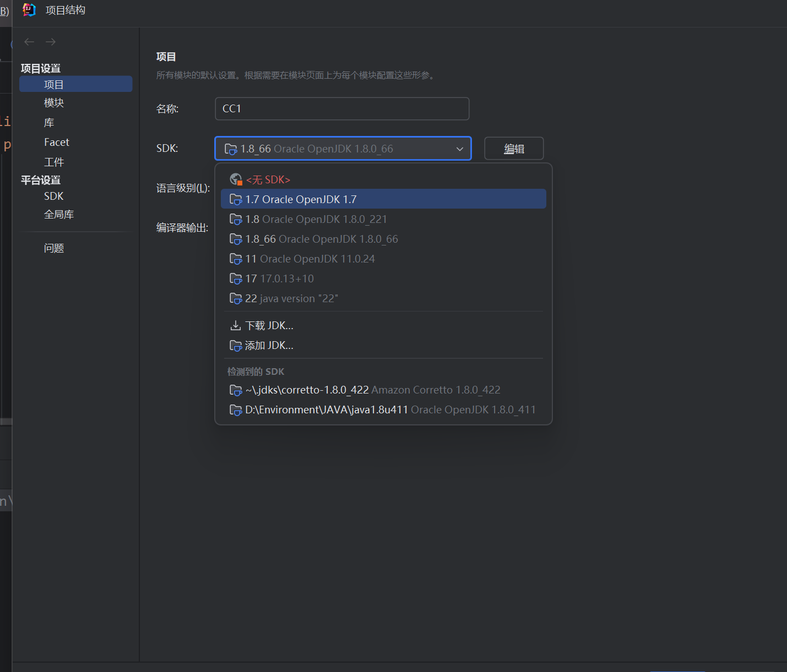Open the 模块 settings page
The height and width of the screenshot is (672, 787).
pyautogui.click(x=54, y=103)
